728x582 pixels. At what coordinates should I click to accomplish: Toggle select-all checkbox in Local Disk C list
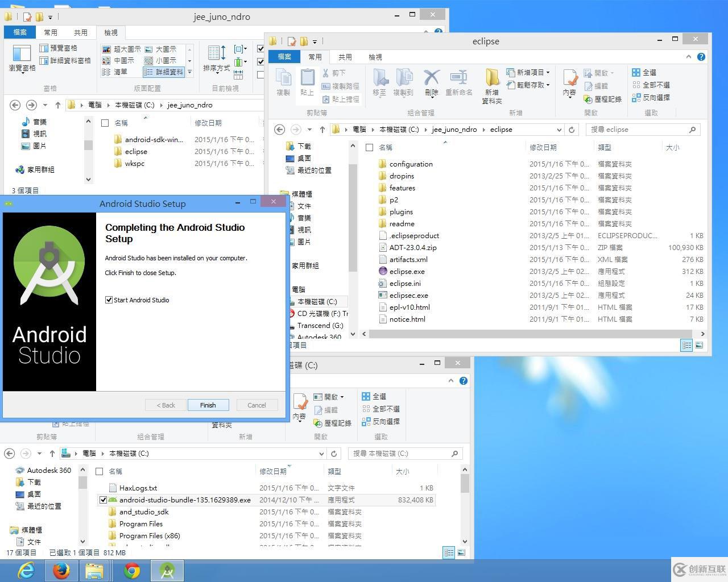click(99, 471)
